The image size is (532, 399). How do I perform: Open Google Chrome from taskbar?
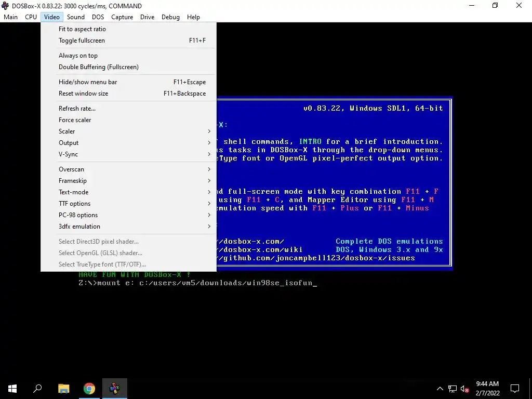click(x=89, y=389)
